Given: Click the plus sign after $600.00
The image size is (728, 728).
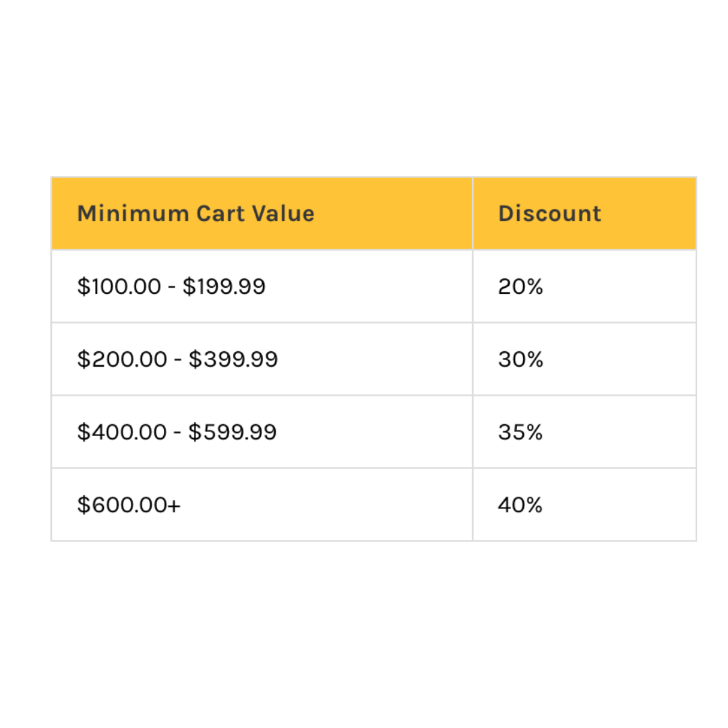Looking at the screenshot, I should click(x=175, y=505).
